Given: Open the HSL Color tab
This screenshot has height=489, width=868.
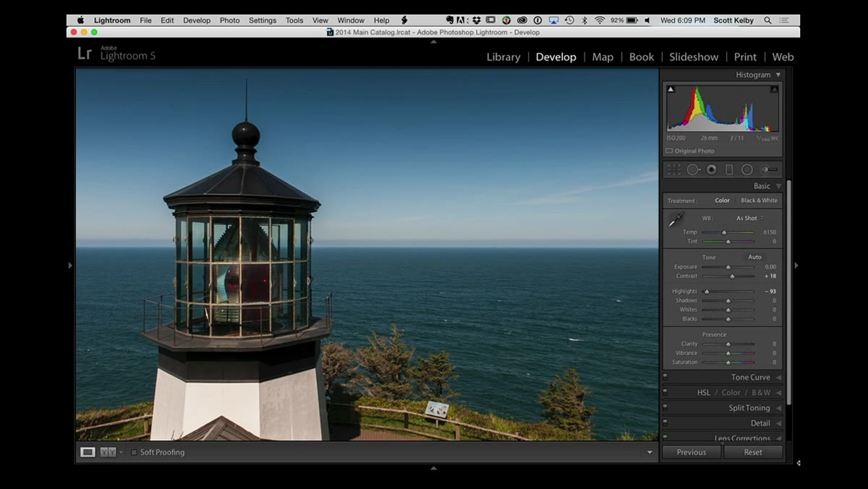Looking at the screenshot, I should point(731,393).
